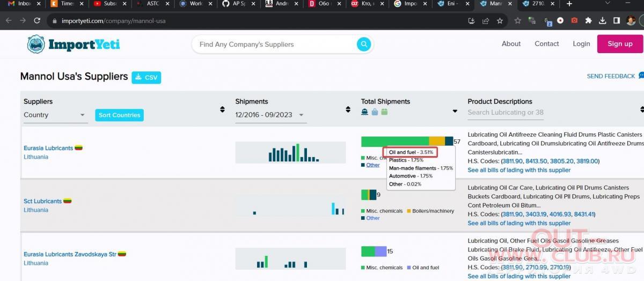
Task: Switch to the YouTube Subs tab
Action: [108, 4]
